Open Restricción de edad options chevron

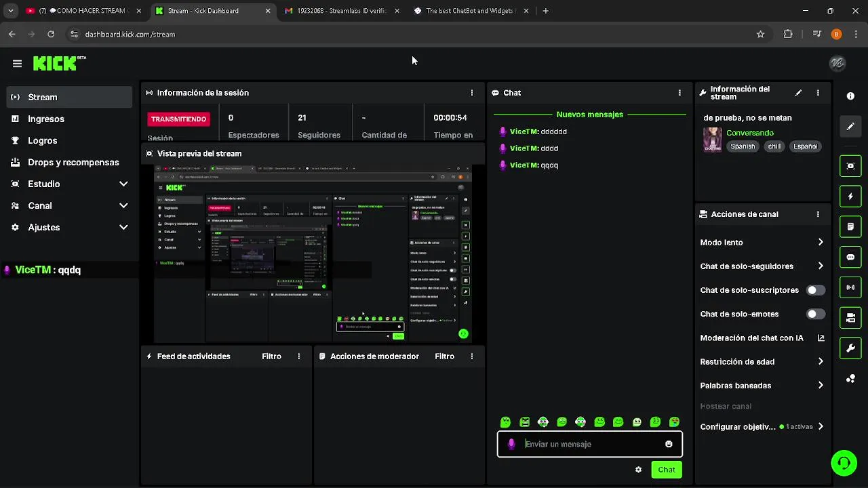point(821,361)
